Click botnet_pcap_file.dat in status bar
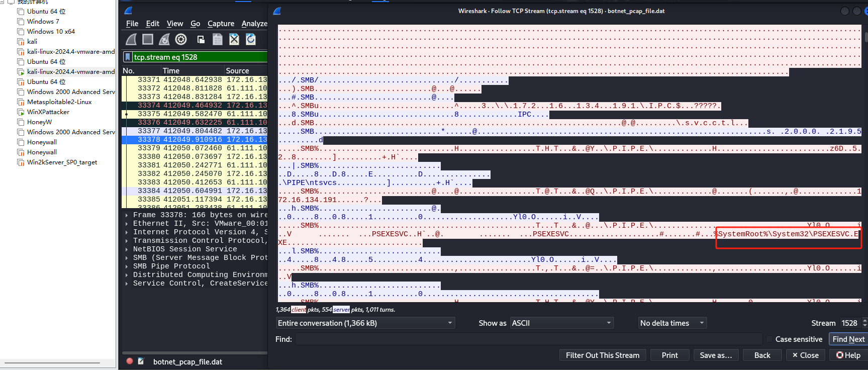868x370 pixels. pos(187,361)
